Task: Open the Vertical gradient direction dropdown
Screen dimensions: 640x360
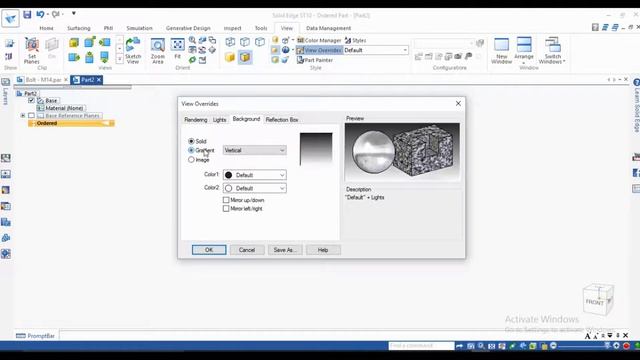Action: (x=255, y=150)
